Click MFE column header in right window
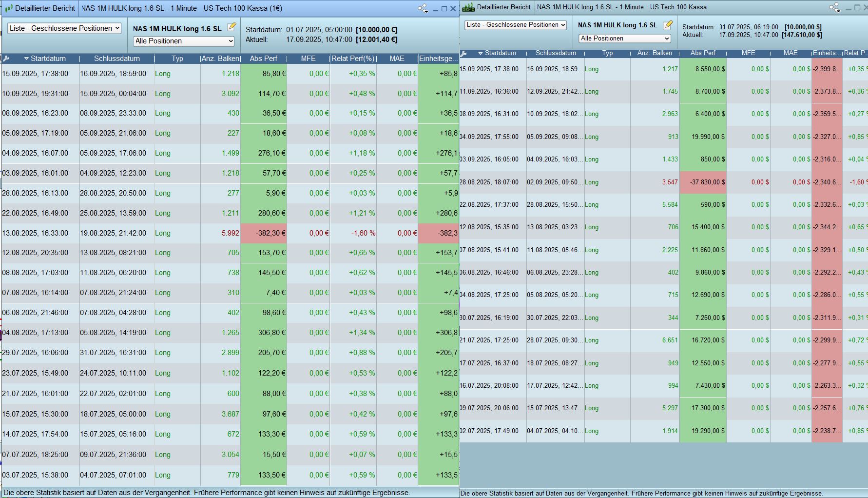Image resolution: width=868 pixels, height=498 pixels. 748,53
